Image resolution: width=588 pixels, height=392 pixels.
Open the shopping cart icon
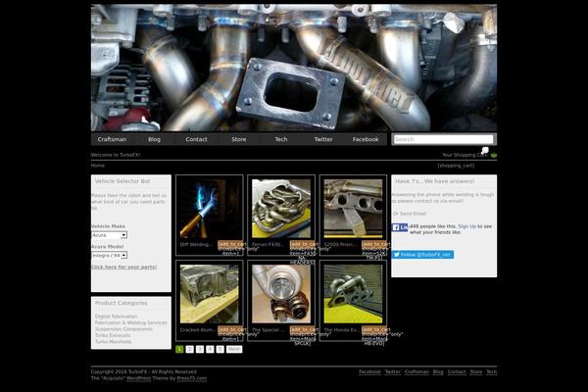[x=494, y=155]
